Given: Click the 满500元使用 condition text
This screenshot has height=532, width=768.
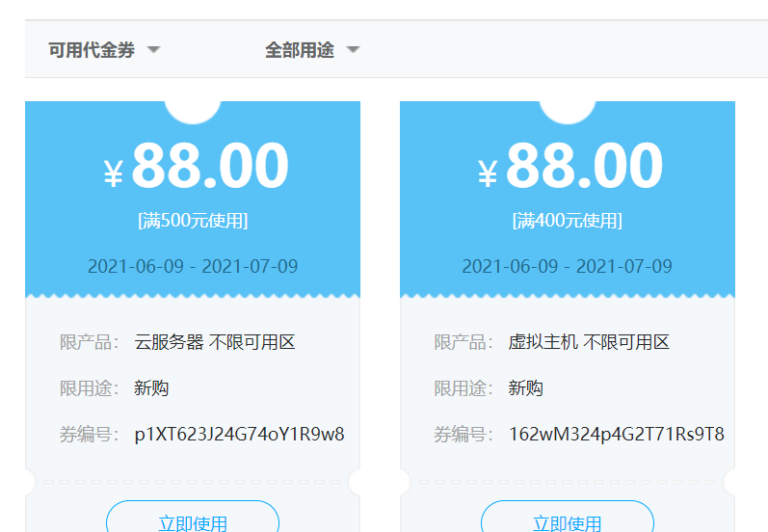Looking at the screenshot, I should [193, 221].
